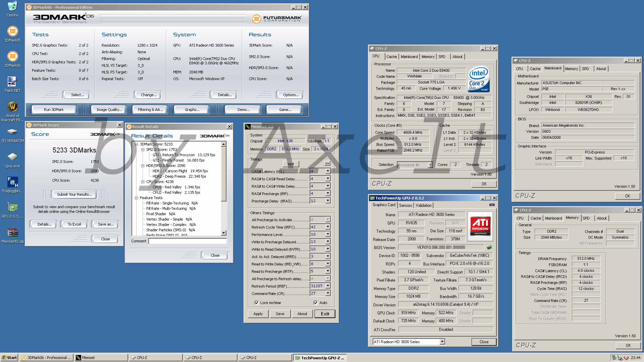This screenshot has width=644, height=362.
Task: Click the Futuremark logo in 3DMark06
Action: tap(277, 19)
